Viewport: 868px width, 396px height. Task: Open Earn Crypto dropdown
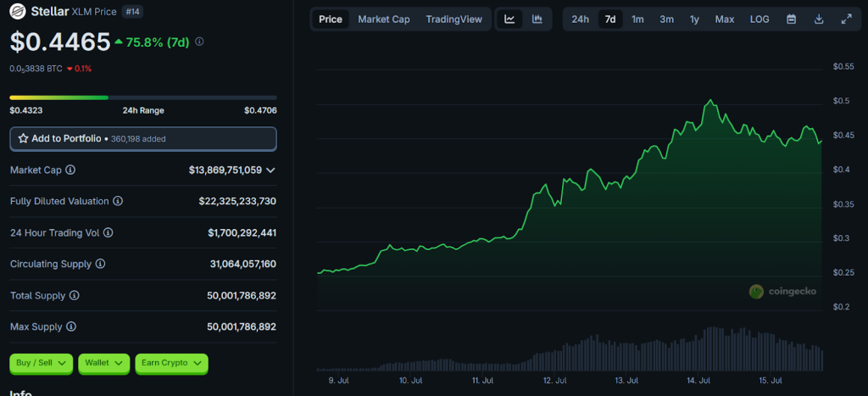171,363
